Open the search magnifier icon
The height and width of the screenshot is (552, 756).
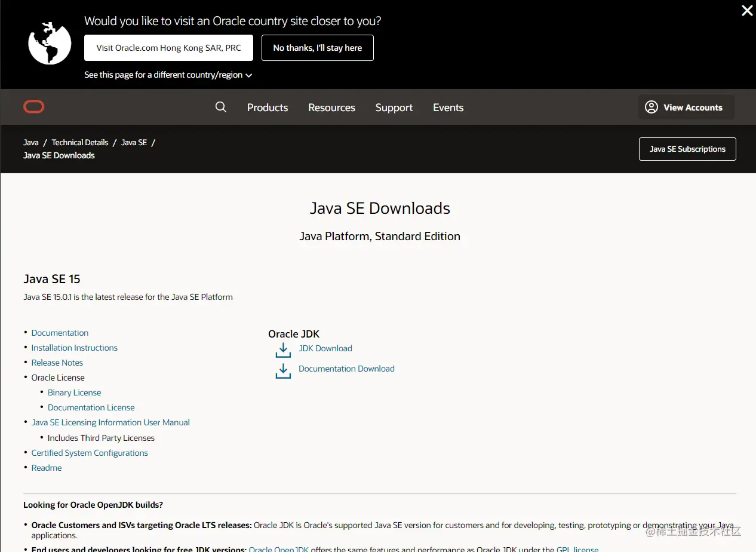point(221,108)
